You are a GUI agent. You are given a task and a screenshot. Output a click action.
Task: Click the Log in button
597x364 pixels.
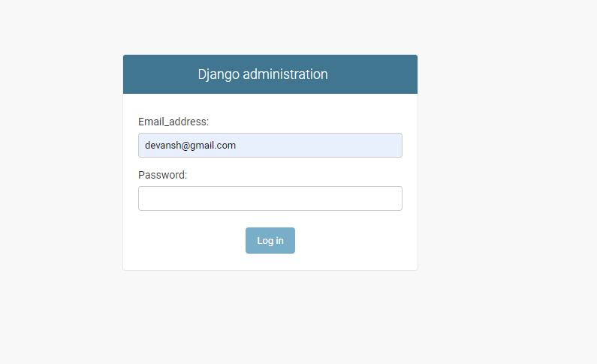point(270,240)
